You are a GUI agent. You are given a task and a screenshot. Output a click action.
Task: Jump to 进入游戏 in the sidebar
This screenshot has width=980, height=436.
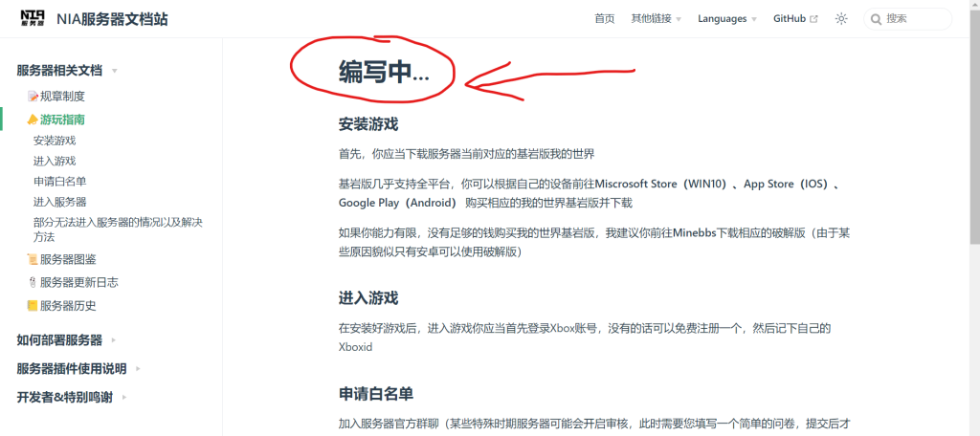(55, 161)
